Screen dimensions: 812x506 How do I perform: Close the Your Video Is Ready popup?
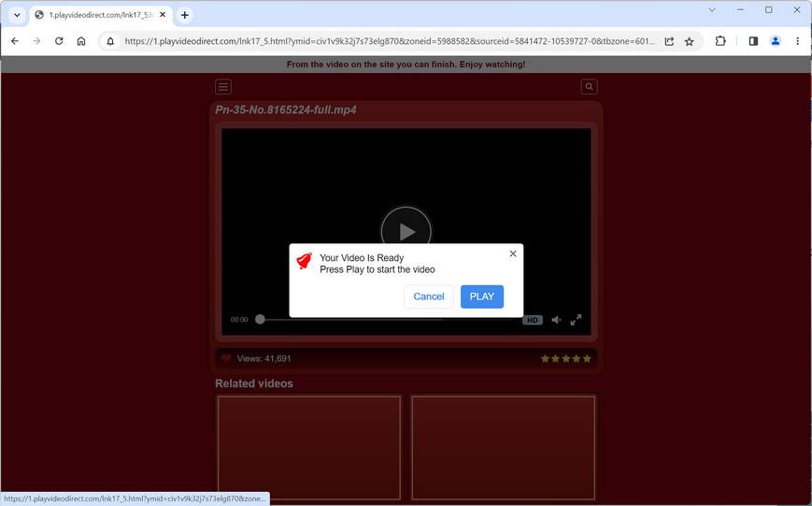coord(513,253)
